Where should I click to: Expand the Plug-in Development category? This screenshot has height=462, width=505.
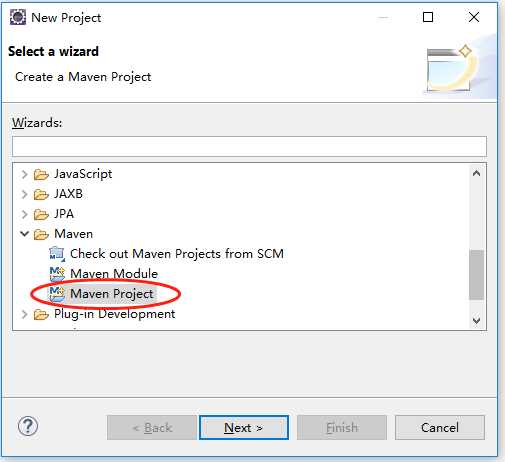[24, 314]
